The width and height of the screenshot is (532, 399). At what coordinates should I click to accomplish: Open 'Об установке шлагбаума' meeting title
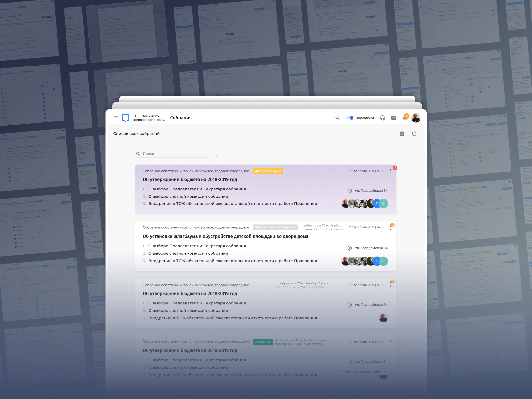(x=225, y=236)
